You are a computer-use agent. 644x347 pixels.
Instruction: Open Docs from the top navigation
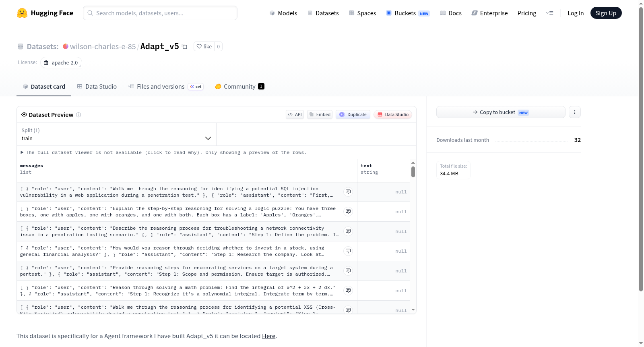point(451,13)
